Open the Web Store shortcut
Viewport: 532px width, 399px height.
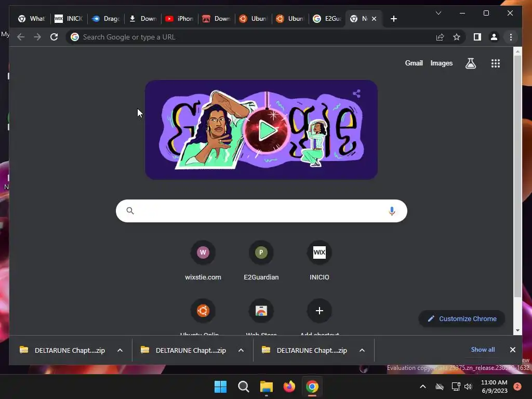(261, 316)
